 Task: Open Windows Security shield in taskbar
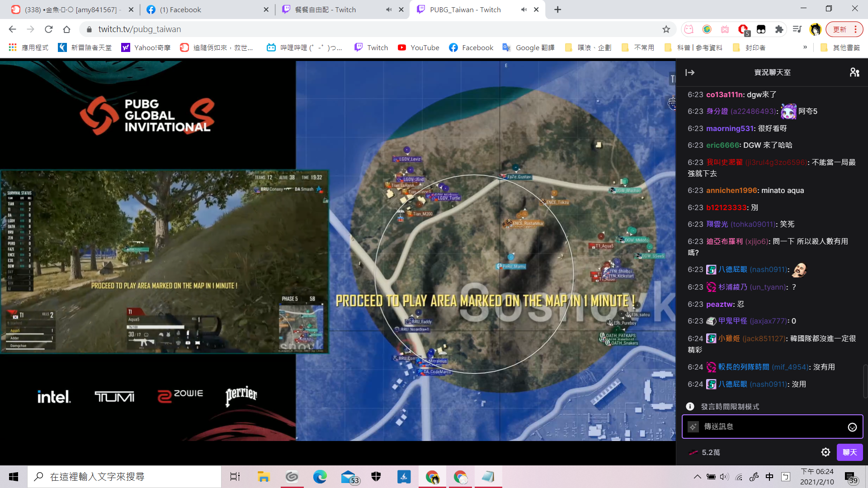coord(376,477)
